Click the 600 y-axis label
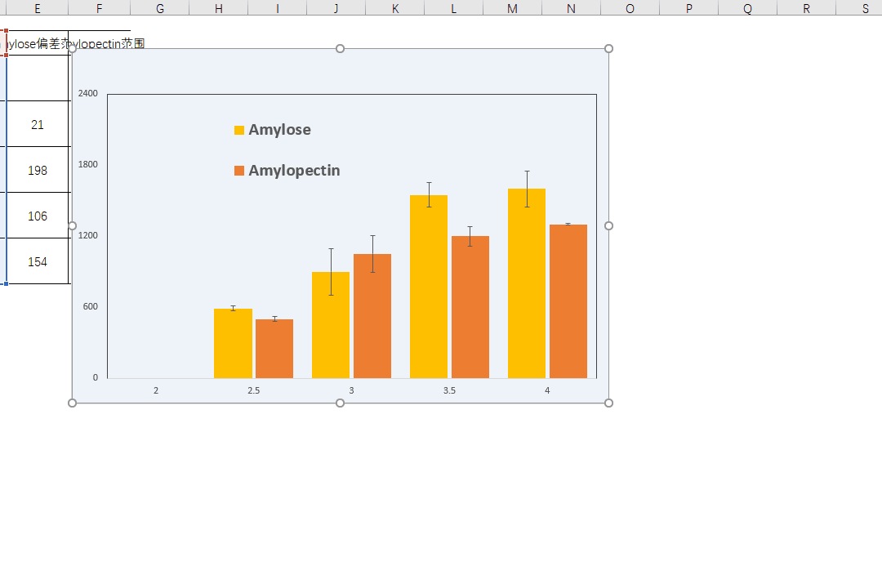The height and width of the screenshot is (588, 882). (x=90, y=307)
